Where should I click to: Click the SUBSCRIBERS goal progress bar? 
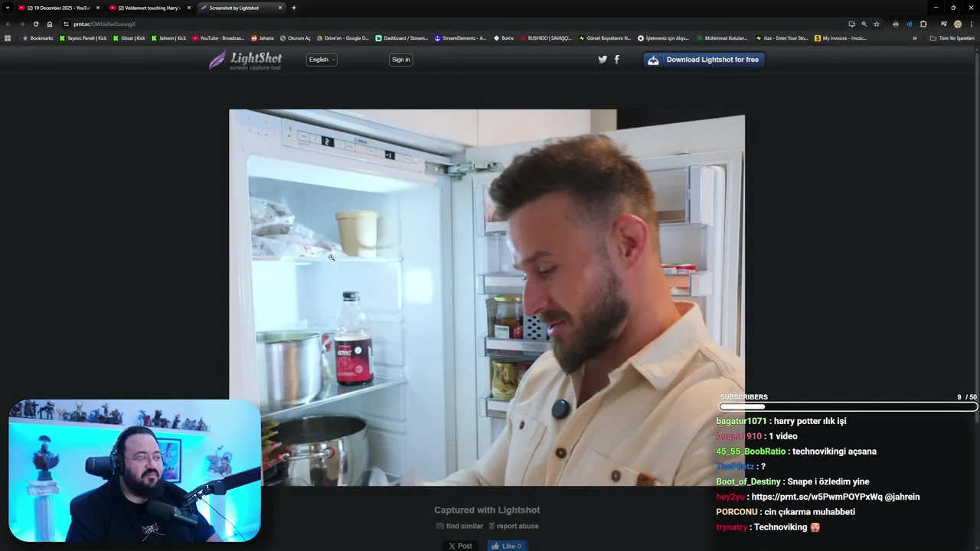(848, 406)
